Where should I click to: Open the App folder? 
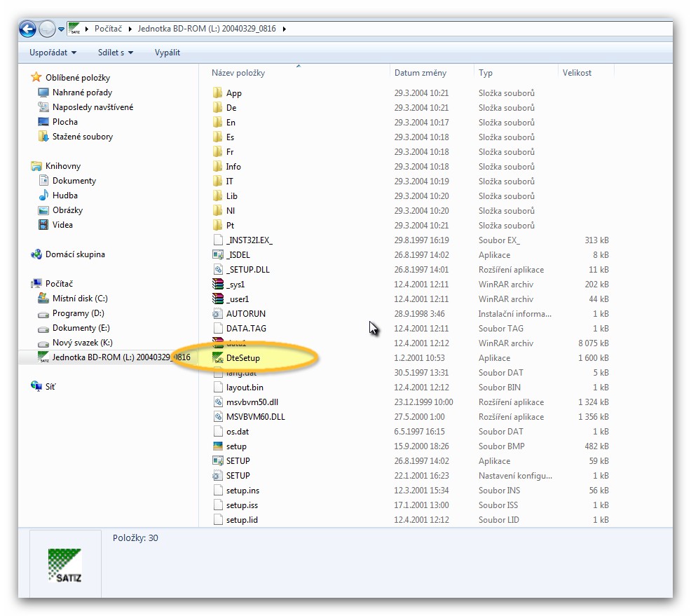(x=233, y=93)
